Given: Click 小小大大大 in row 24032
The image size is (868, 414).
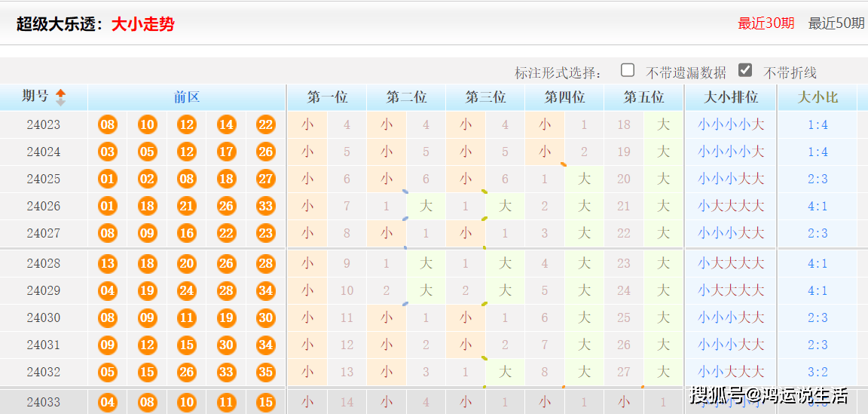Looking at the screenshot, I should coord(731,372).
